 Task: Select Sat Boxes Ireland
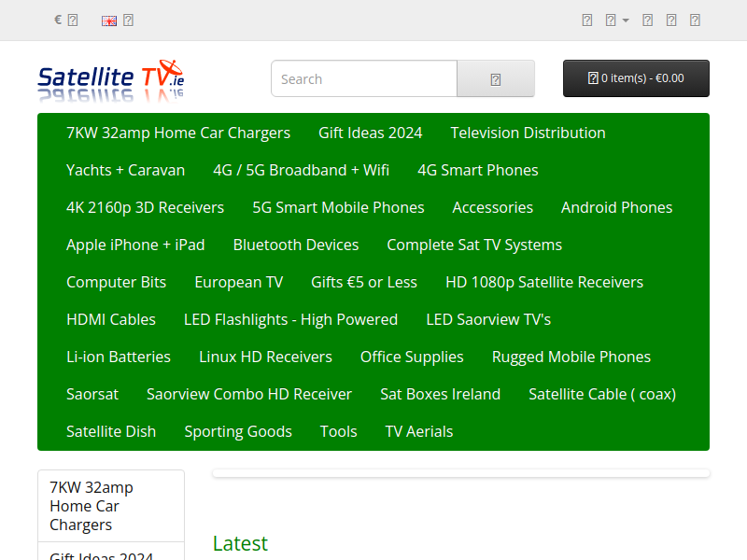pos(440,394)
